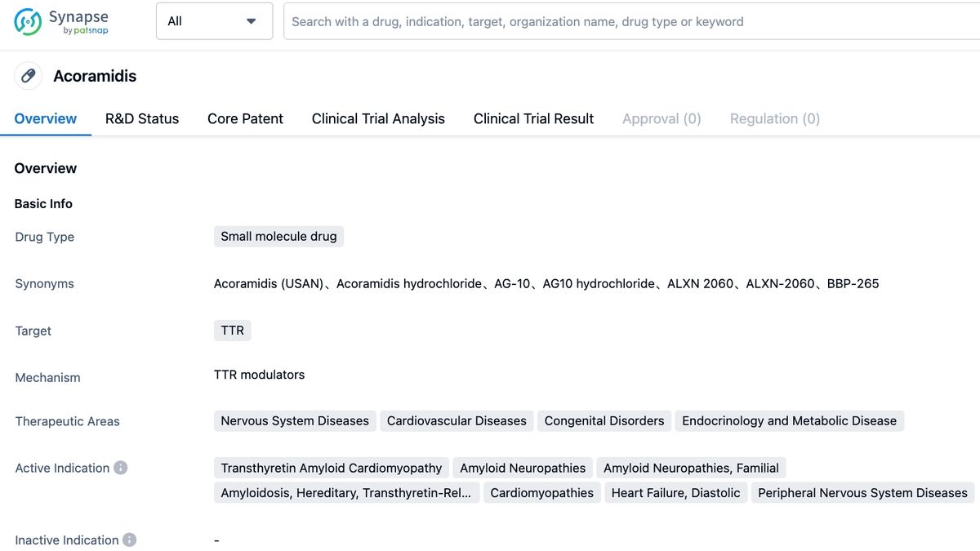View the Clinical Trial Analysis tab

tap(377, 118)
